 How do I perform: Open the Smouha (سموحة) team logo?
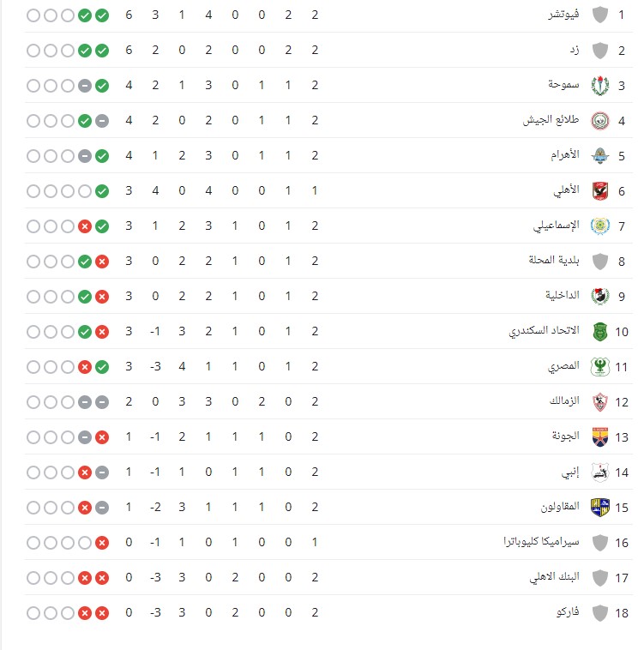point(599,85)
